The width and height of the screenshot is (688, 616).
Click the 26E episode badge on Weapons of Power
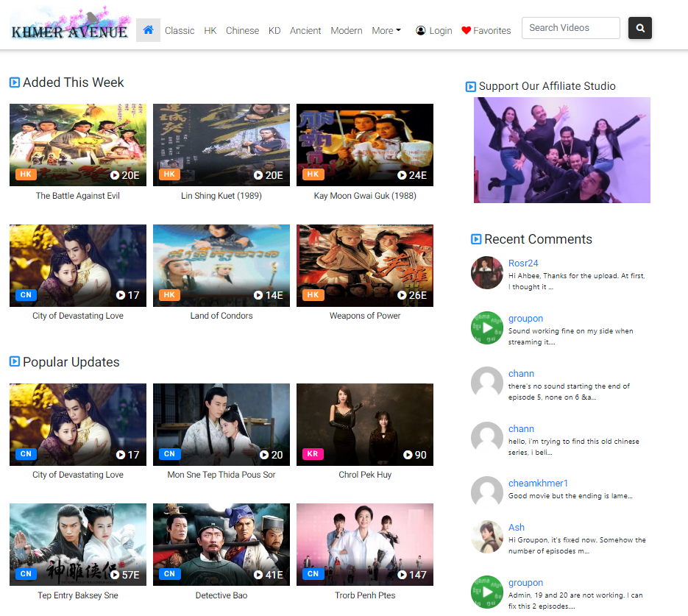pos(413,295)
